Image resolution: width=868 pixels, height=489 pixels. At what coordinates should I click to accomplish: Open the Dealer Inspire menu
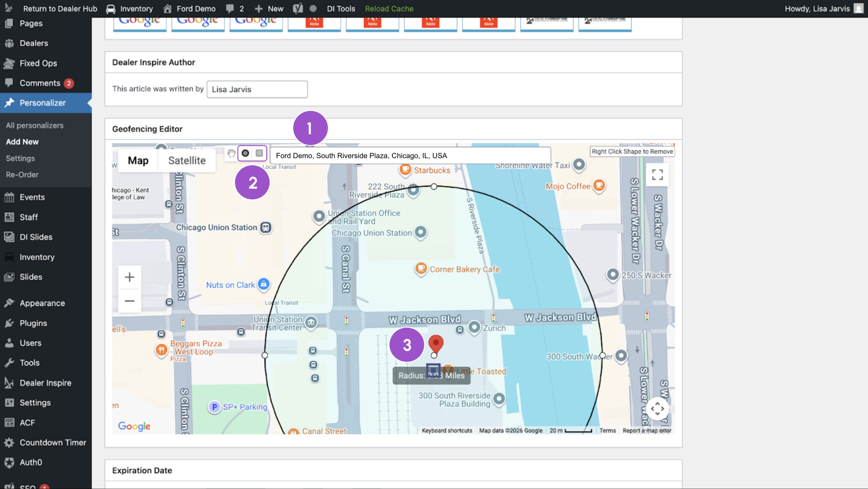(46, 383)
